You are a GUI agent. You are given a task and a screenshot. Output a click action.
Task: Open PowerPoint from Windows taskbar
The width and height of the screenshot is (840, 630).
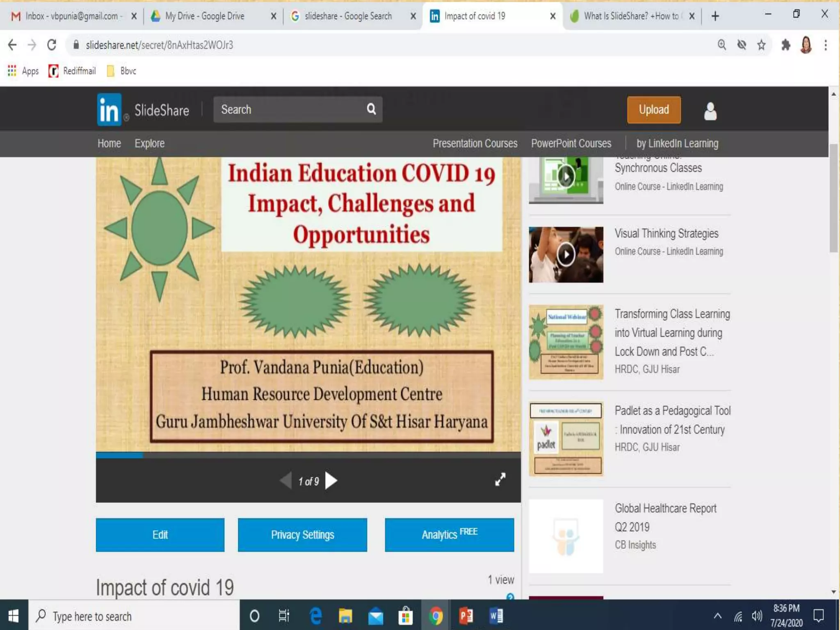[x=466, y=616]
